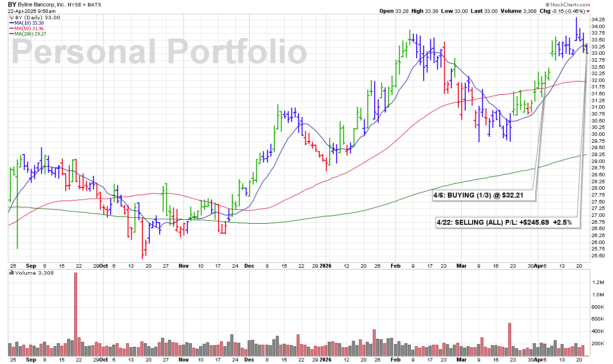Click the red line swatch beside MA(50)
The image size is (613, 364).
pyautogui.click(x=11, y=28)
